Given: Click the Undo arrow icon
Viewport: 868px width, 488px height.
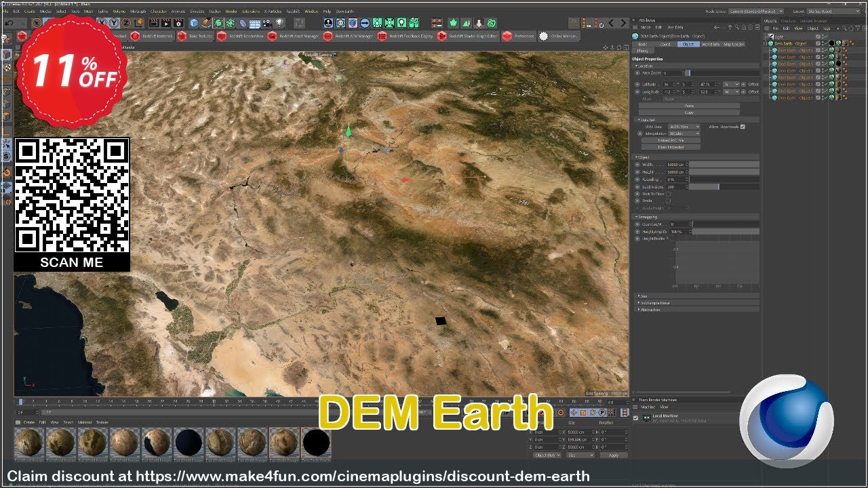Looking at the screenshot, I should click(x=9, y=22).
